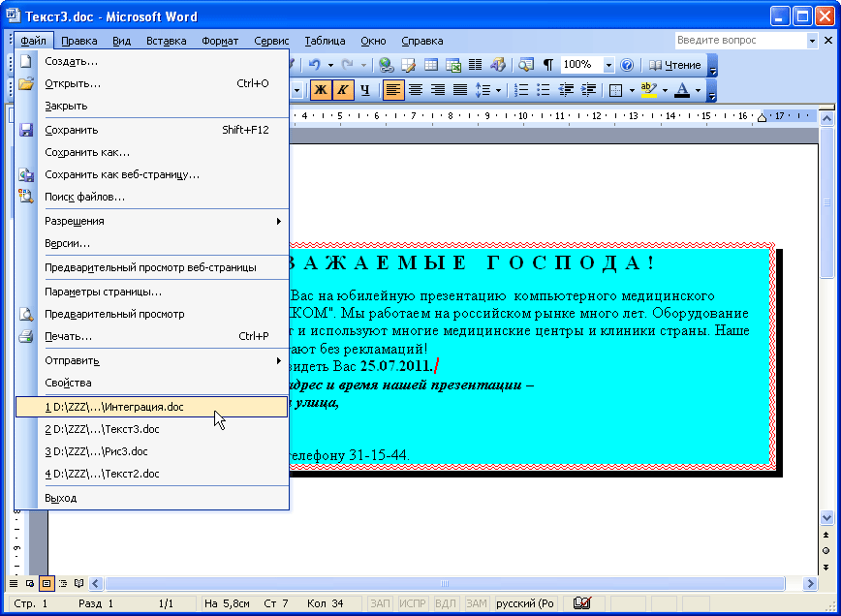Viewport: 841px width, 616px height.
Task: Toggle paragraph marks display (¶)
Action: pyautogui.click(x=548, y=65)
